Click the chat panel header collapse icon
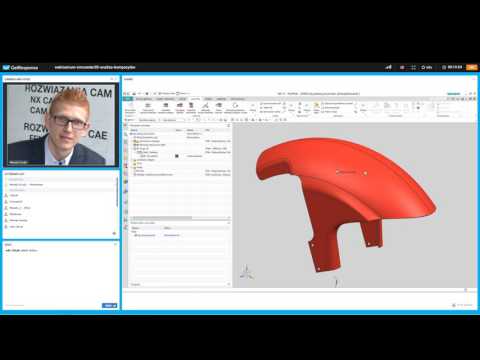Screen dimensions: 480x360 tap(115, 244)
